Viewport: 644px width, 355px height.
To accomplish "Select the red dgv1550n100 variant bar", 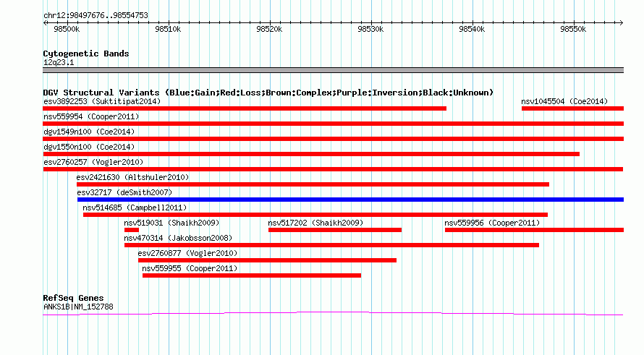I will tap(311, 154).
